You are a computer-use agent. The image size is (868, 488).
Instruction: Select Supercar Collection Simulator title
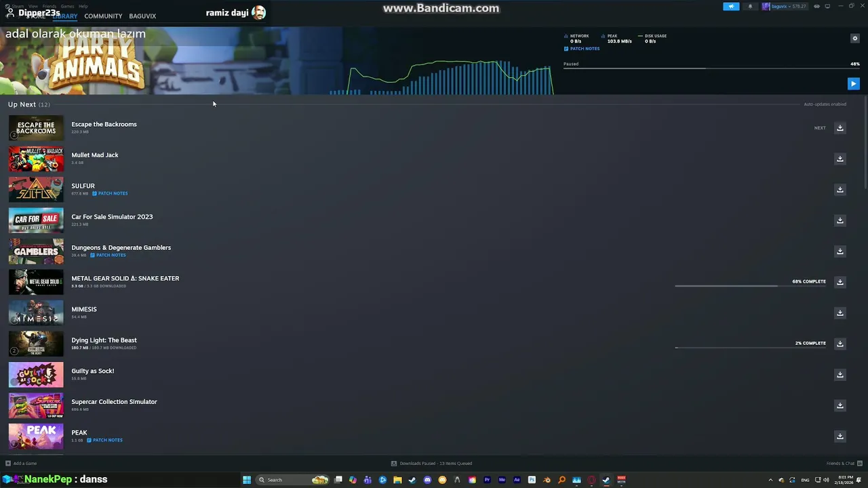point(114,402)
